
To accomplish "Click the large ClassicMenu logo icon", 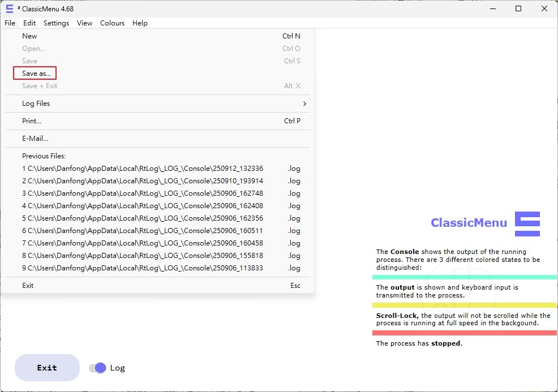I will 527,224.
